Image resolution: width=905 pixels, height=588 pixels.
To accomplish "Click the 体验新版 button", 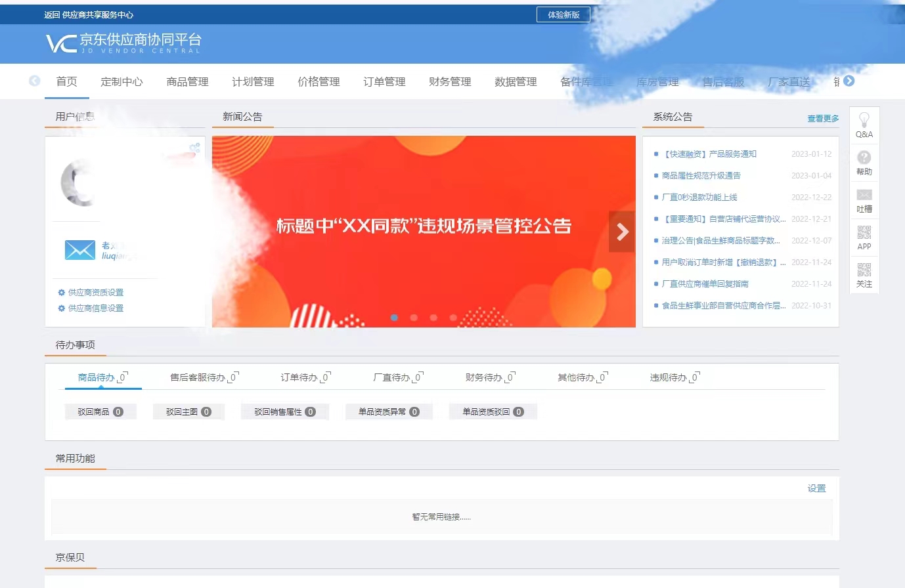I will [x=563, y=14].
